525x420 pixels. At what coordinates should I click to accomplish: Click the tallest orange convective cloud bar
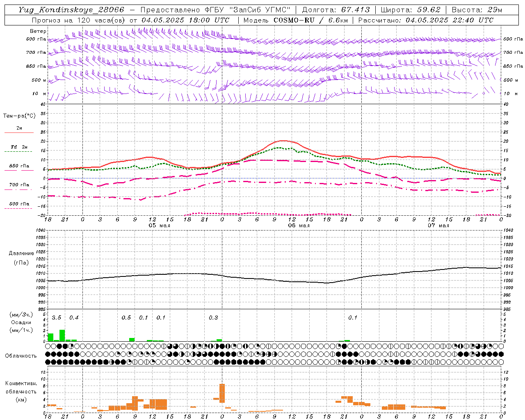tap(222, 393)
